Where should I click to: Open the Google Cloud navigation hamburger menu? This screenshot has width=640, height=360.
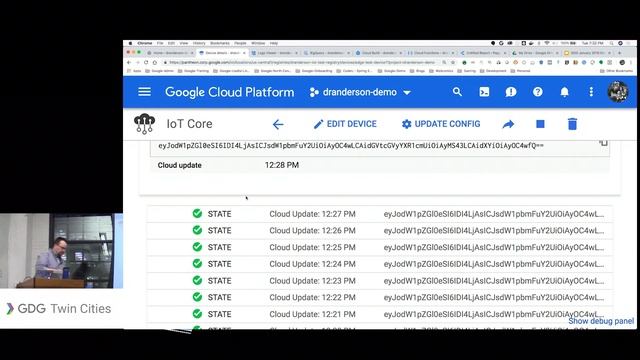144,92
